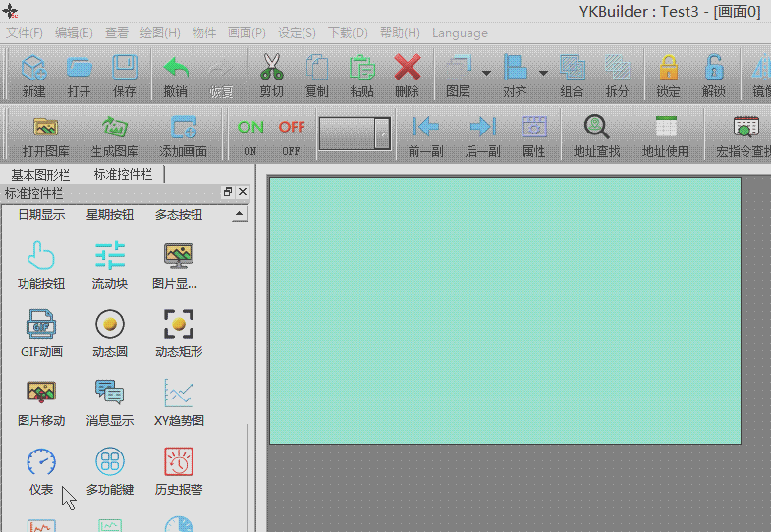Select the 功能按钮 function button control

pos(41,256)
